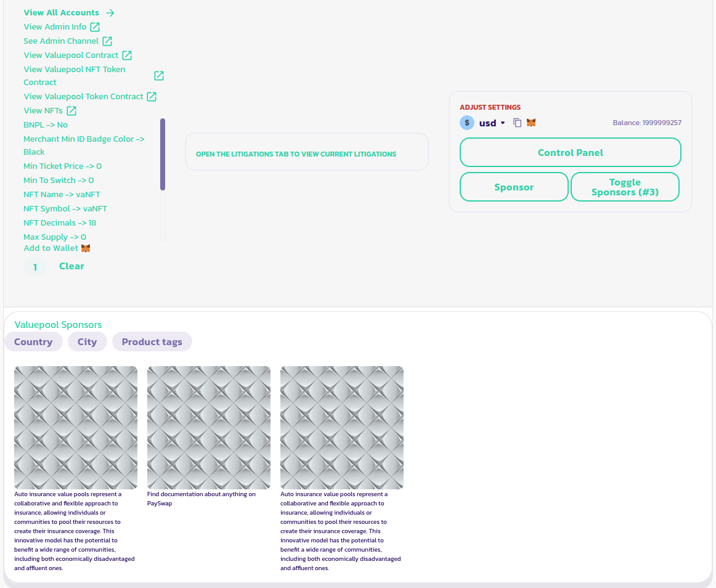Click the external icon next to View Valuepool Contract

coord(127,55)
